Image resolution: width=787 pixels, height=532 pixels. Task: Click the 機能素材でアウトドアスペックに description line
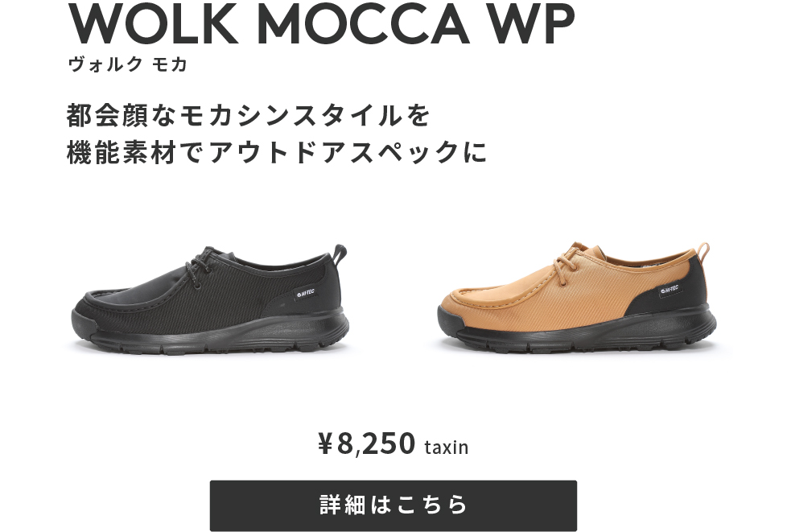point(277,152)
